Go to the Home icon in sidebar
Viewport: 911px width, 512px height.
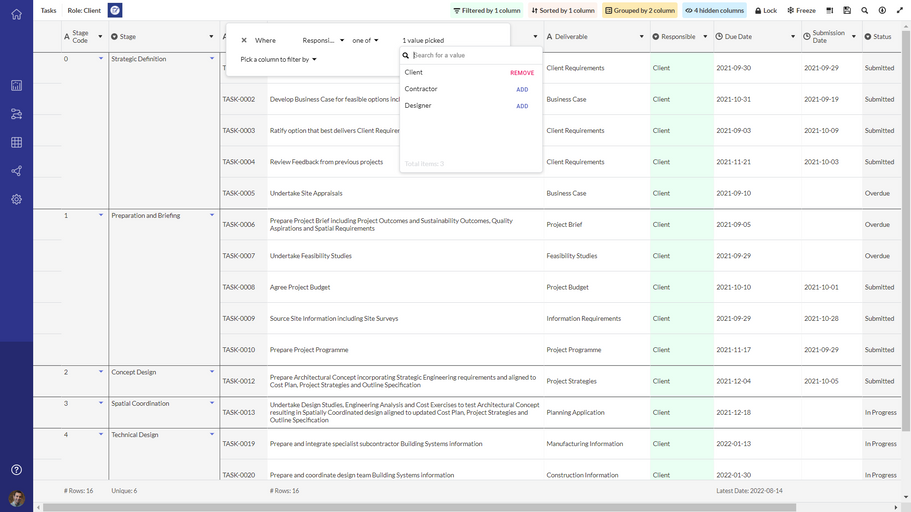pyautogui.click(x=16, y=13)
